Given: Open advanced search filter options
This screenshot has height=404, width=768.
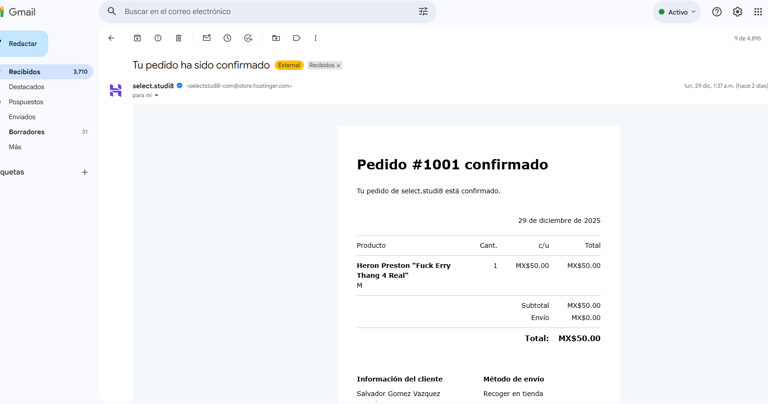Looking at the screenshot, I should (x=423, y=11).
